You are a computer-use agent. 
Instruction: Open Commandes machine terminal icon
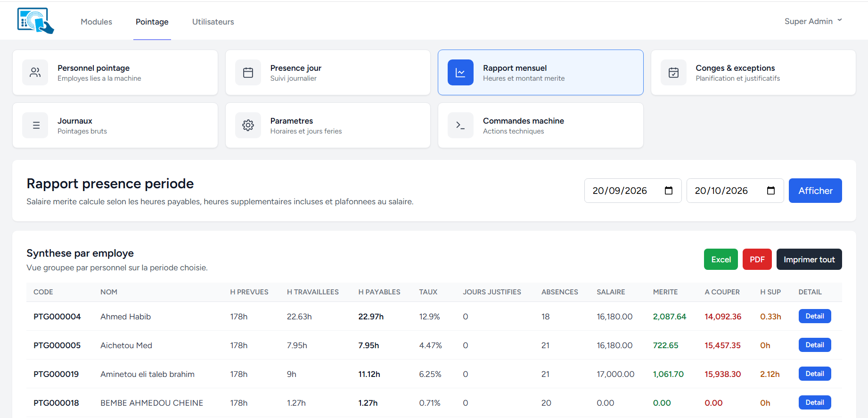point(460,125)
